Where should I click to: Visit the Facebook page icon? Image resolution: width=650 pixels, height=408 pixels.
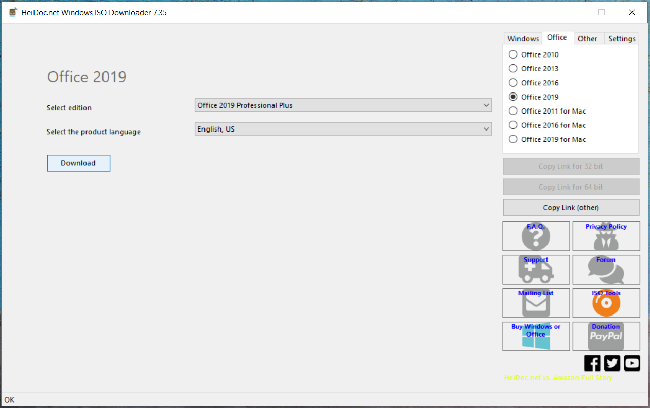592,363
